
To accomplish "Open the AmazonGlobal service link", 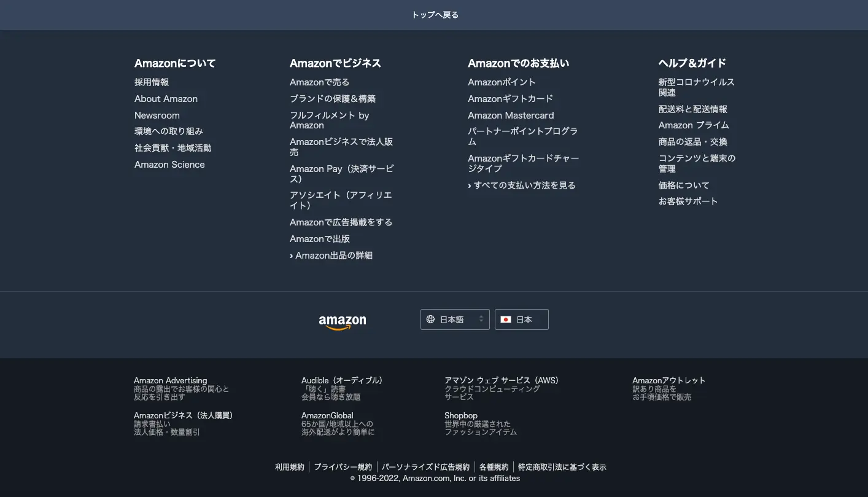I will pos(338,424).
